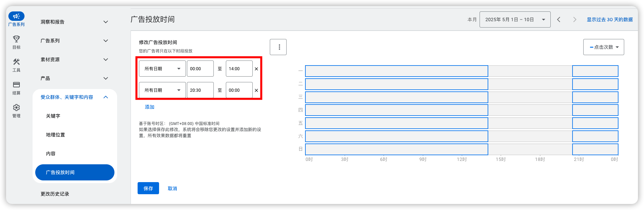
Task: Open first row 所有日期 day dropdown
Action: 162,69
